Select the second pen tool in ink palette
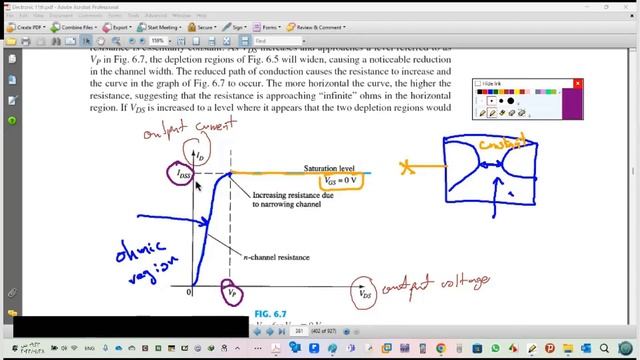 click(x=492, y=113)
